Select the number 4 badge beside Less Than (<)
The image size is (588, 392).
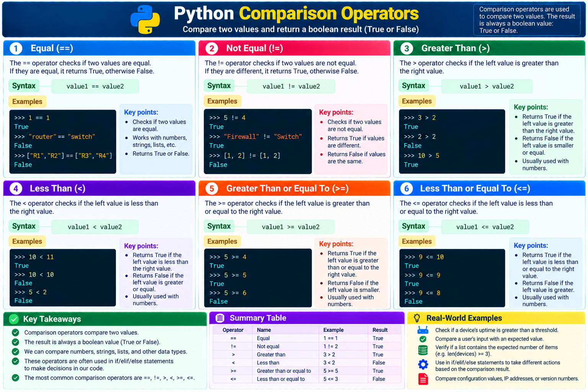coord(16,189)
